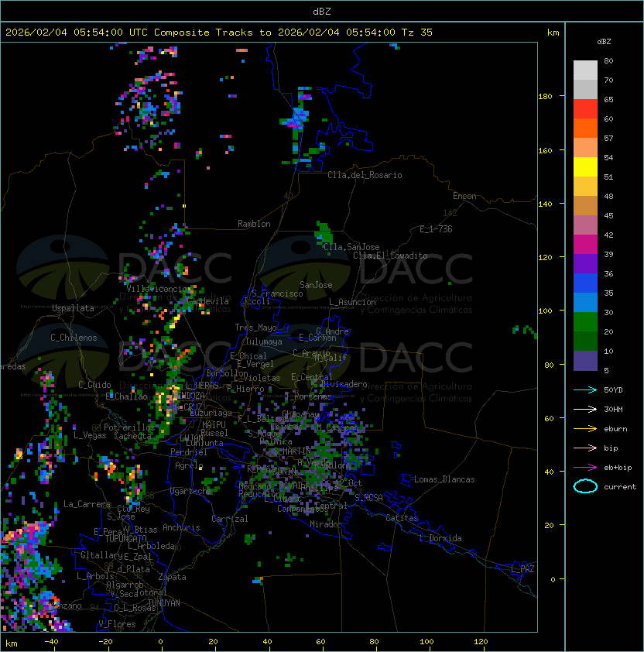Select the 'L_PAZ' map label
This screenshot has width=644, height=652.
coord(522,569)
